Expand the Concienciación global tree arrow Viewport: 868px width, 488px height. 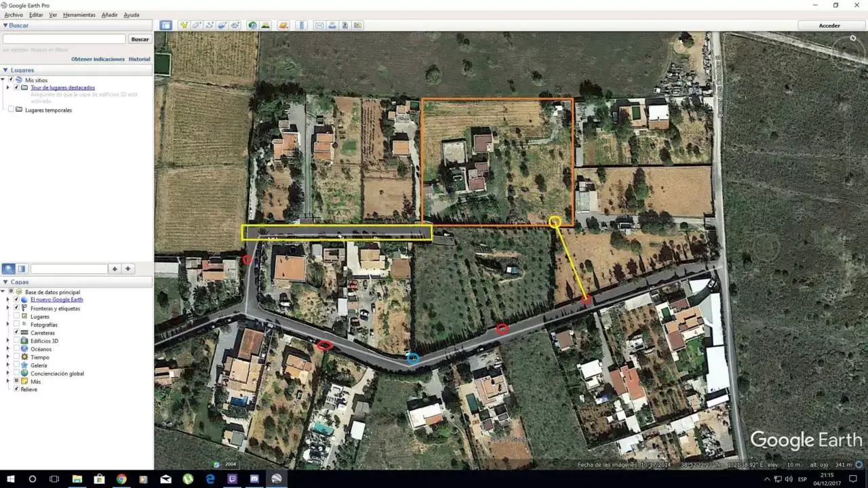point(8,373)
